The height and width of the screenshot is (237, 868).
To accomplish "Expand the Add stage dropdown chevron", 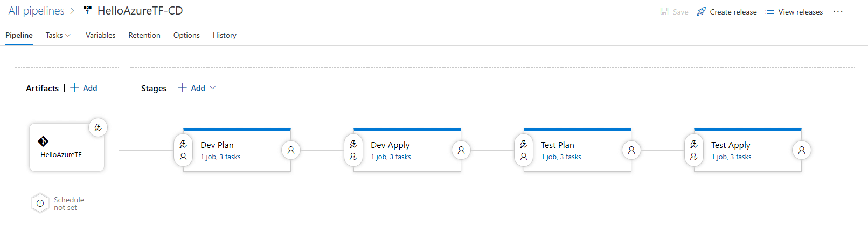I will click(x=213, y=88).
